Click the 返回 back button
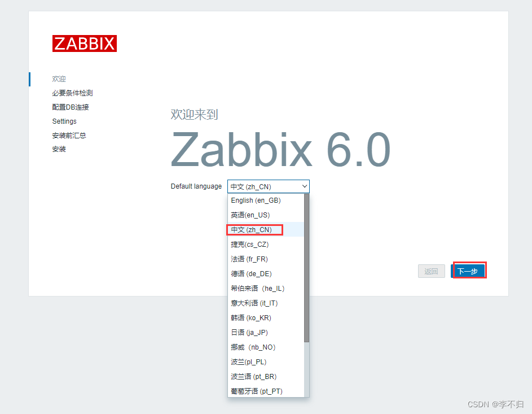Image resolution: width=532 pixels, height=414 pixels. tap(431, 271)
